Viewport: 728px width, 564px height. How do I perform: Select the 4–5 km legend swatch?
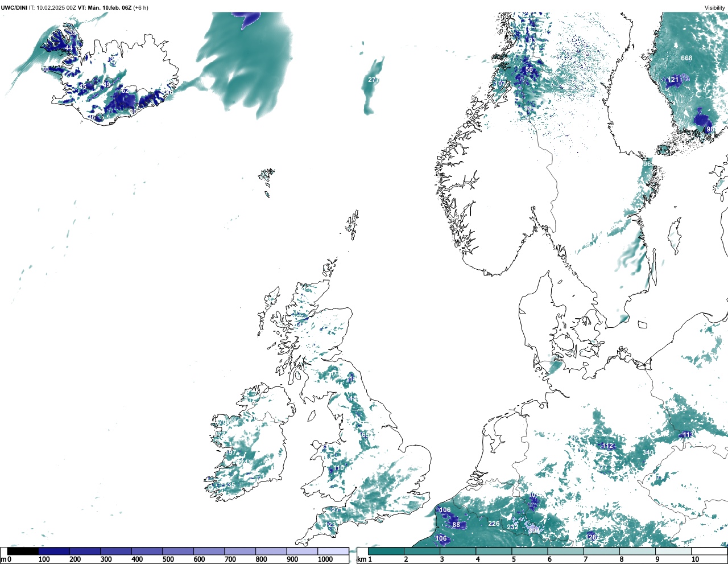pos(494,551)
